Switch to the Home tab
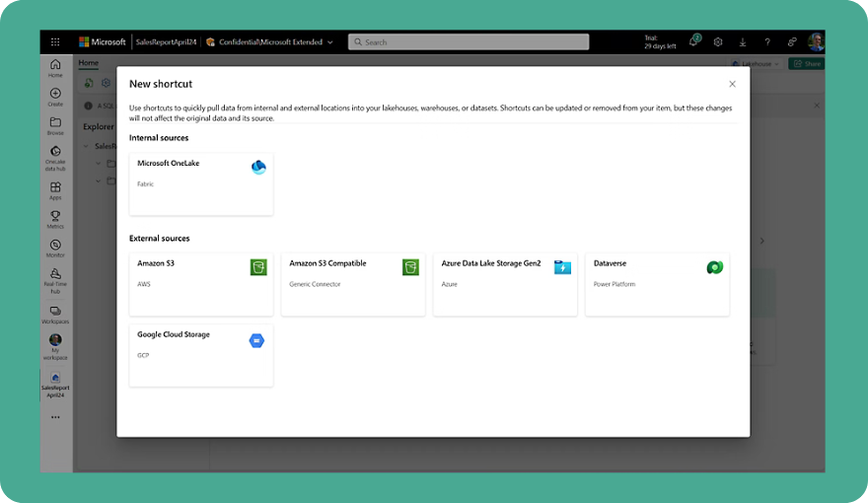868x503 pixels. coord(88,63)
